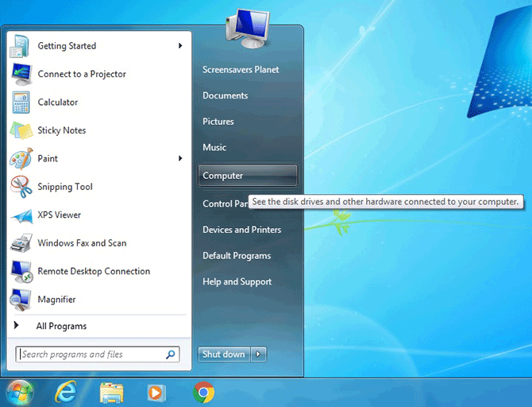Viewport: 532px width, 407px height.
Task: Open Music in the Start menu
Action: coord(214,147)
